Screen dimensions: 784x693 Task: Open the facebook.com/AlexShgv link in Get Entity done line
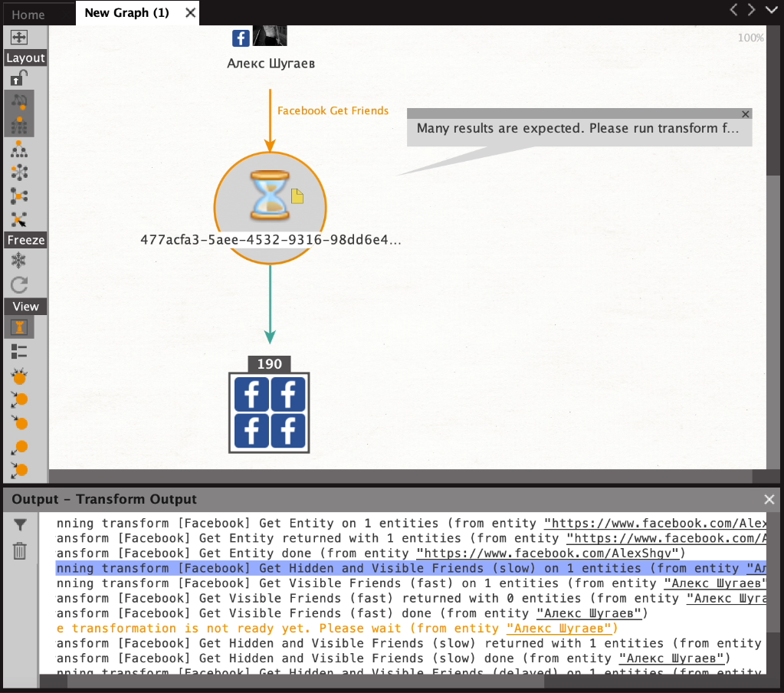(548, 553)
